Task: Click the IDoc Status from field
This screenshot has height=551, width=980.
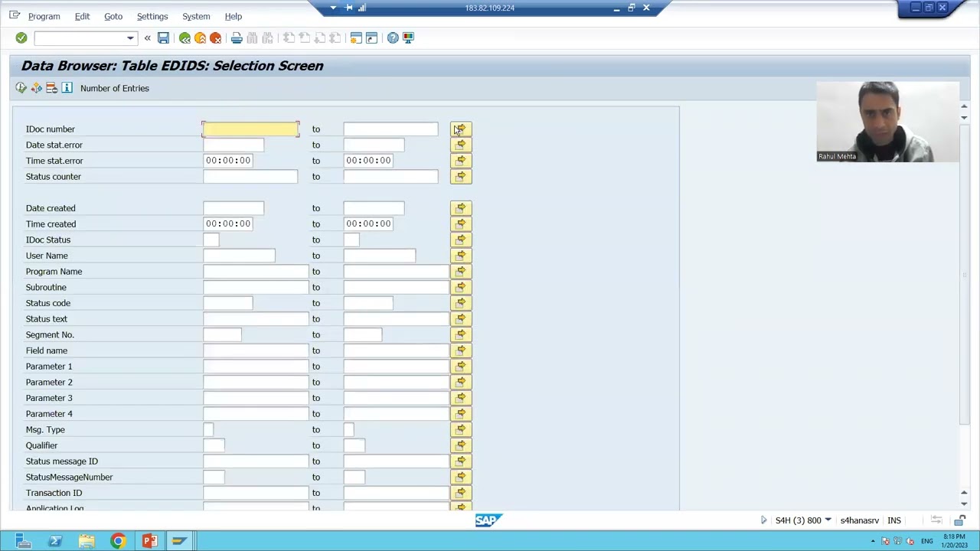Action: [211, 240]
